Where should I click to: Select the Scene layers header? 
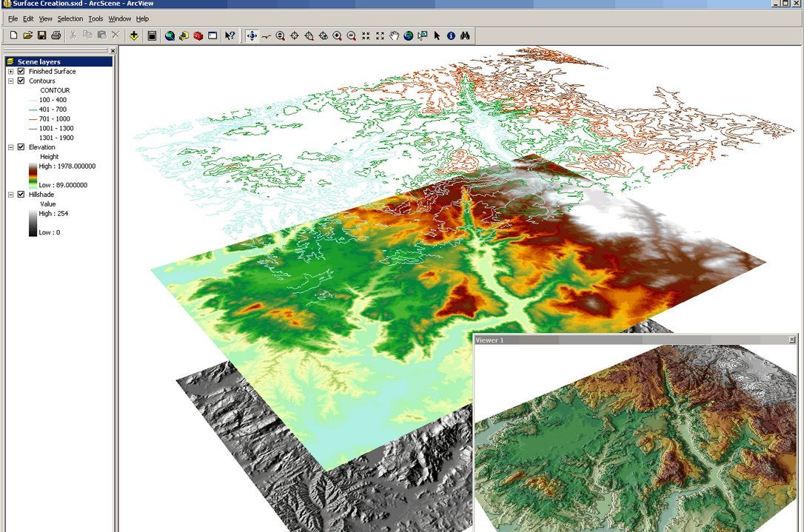click(39, 62)
